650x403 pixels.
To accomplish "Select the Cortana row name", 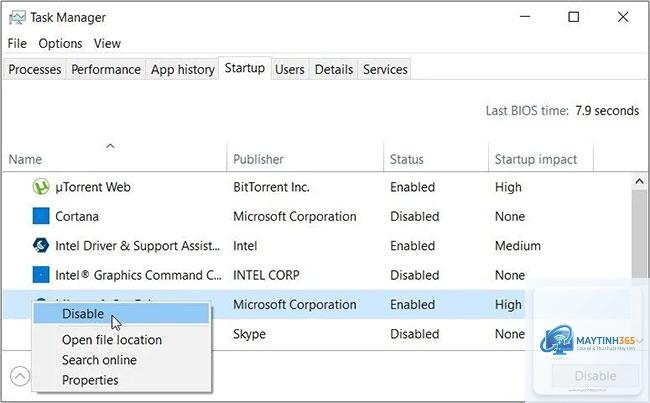I will click(77, 216).
